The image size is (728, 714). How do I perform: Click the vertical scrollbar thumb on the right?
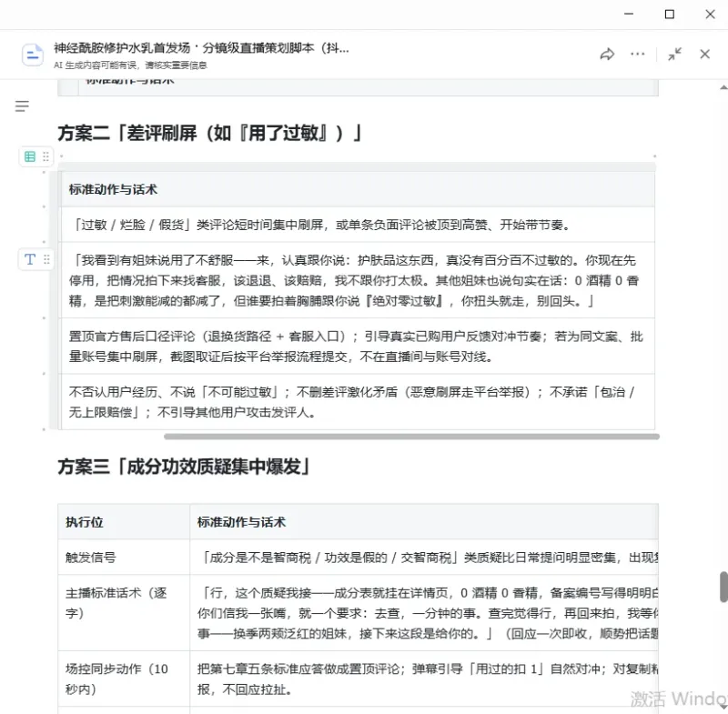[x=723, y=587]
